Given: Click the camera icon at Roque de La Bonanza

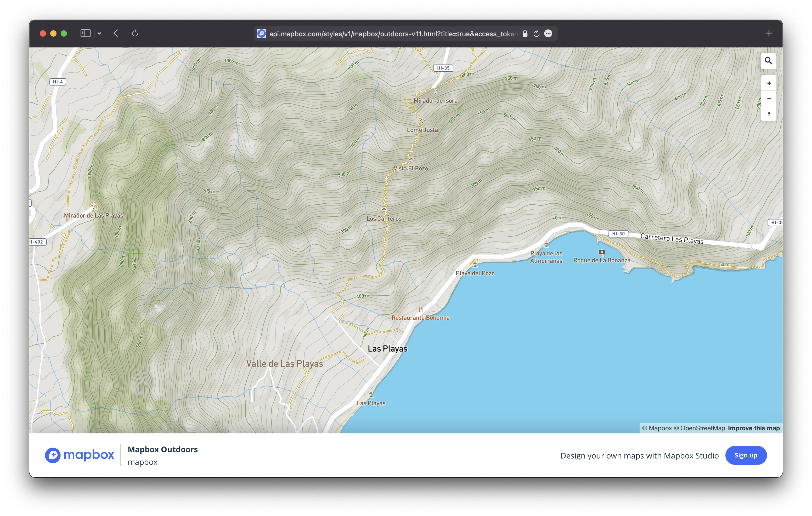Looking at the screenshot, I should tap(602, 251).
